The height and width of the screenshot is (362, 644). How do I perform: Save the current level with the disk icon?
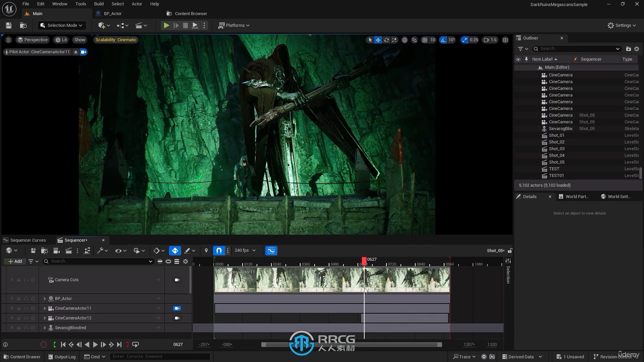pos(9,25)
